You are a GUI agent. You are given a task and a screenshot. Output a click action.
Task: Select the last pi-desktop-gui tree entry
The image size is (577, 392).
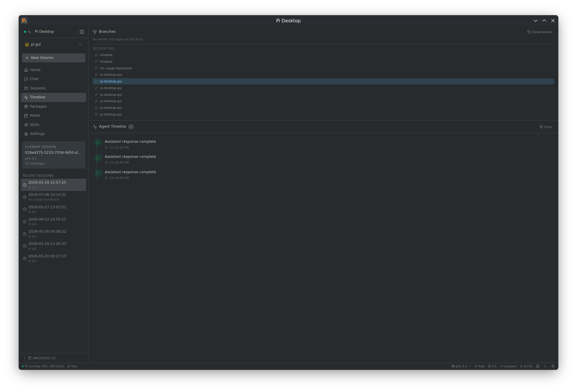pyautogui.click(x=323, y=114)
